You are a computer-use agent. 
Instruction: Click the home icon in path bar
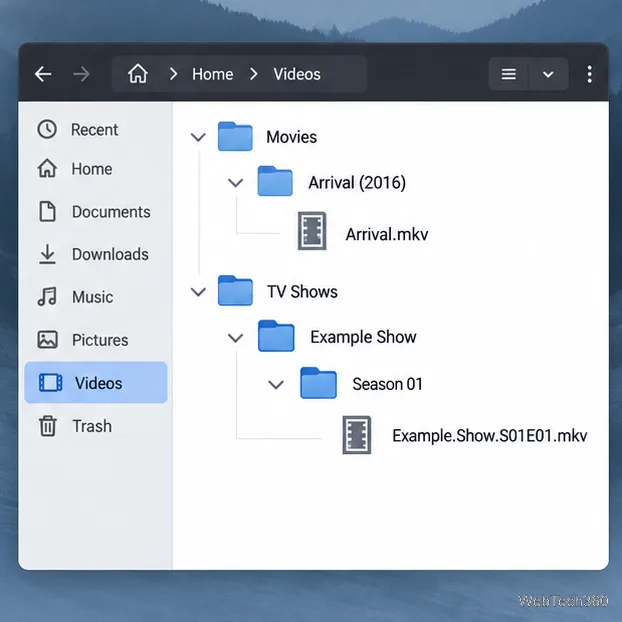click(x=138, y=74)
